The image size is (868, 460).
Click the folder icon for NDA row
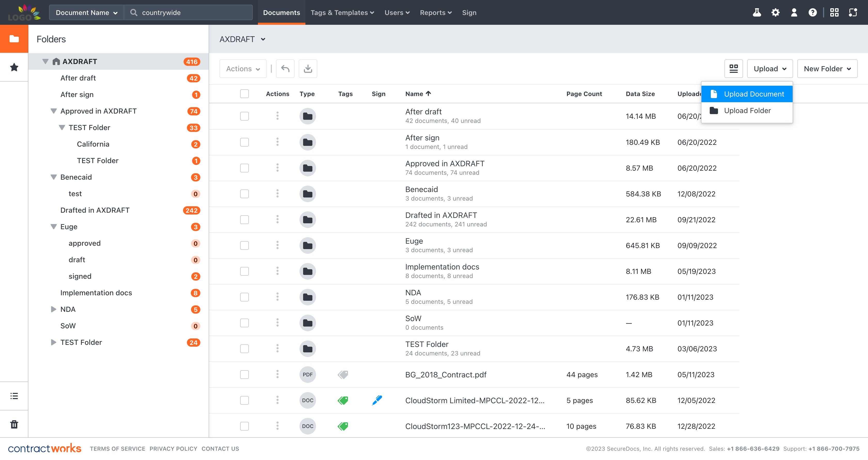click(x=307, y=297)
